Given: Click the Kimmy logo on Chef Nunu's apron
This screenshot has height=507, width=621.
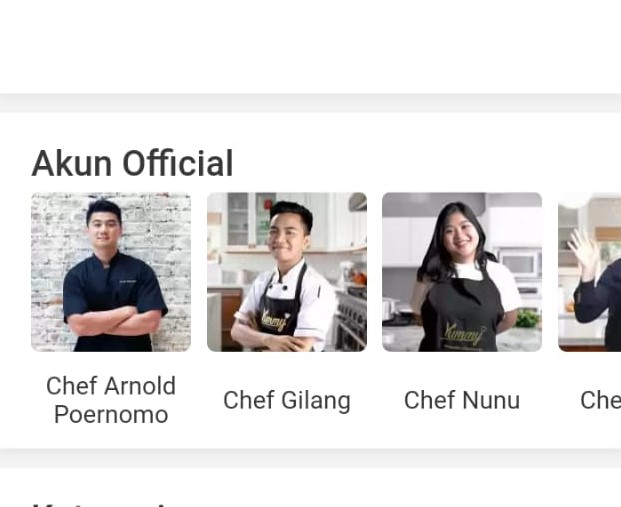Looking at the screenshot, I should 464,334.
